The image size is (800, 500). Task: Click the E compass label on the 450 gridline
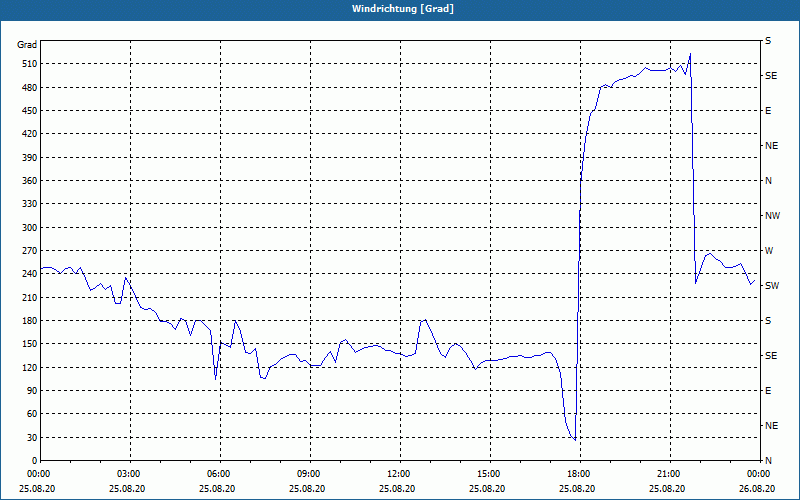[x=768, y=111]
